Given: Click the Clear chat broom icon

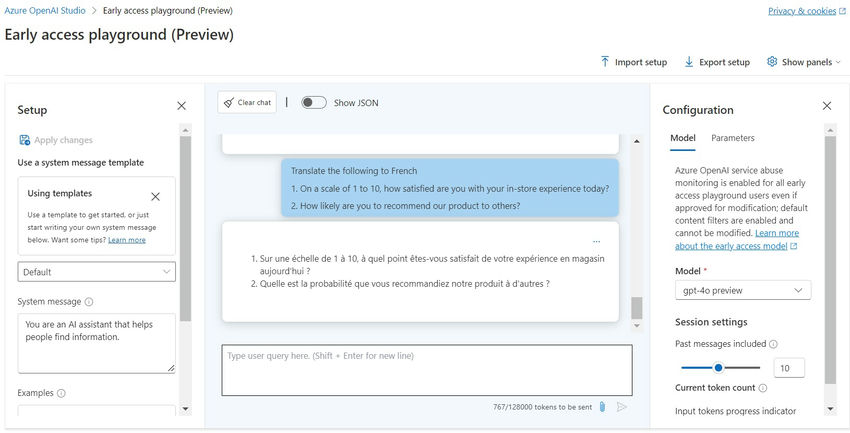Looking at the screenshot, I should point(229,102).
